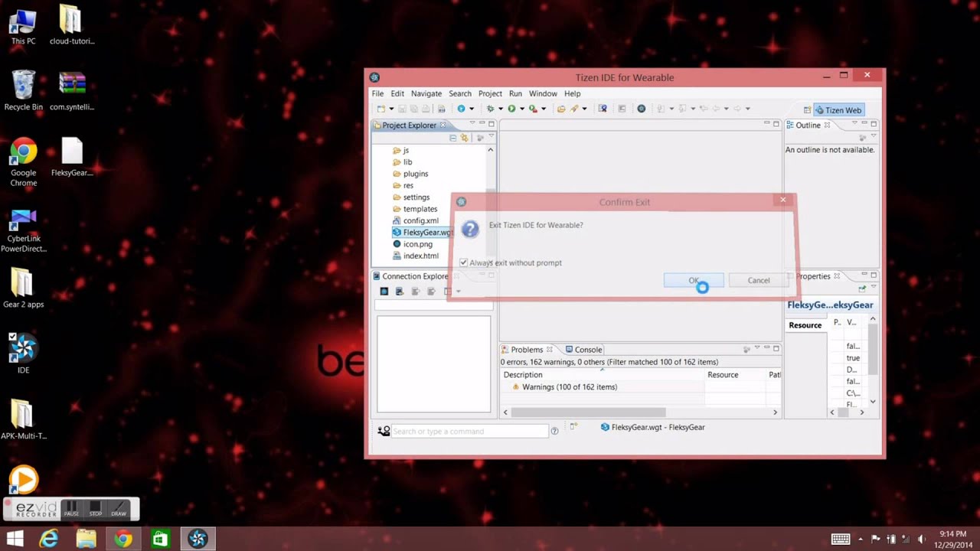Screen dimensions: 980x551
Task: Expand the Warnings (100 of 162 items) row
Action: pyautogui.click(x=569, y=386)
